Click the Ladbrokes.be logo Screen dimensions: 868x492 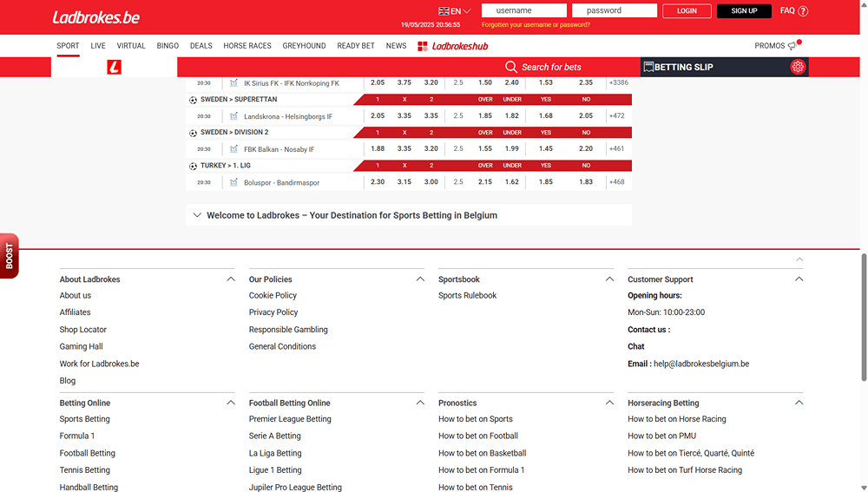pos(95,17)
